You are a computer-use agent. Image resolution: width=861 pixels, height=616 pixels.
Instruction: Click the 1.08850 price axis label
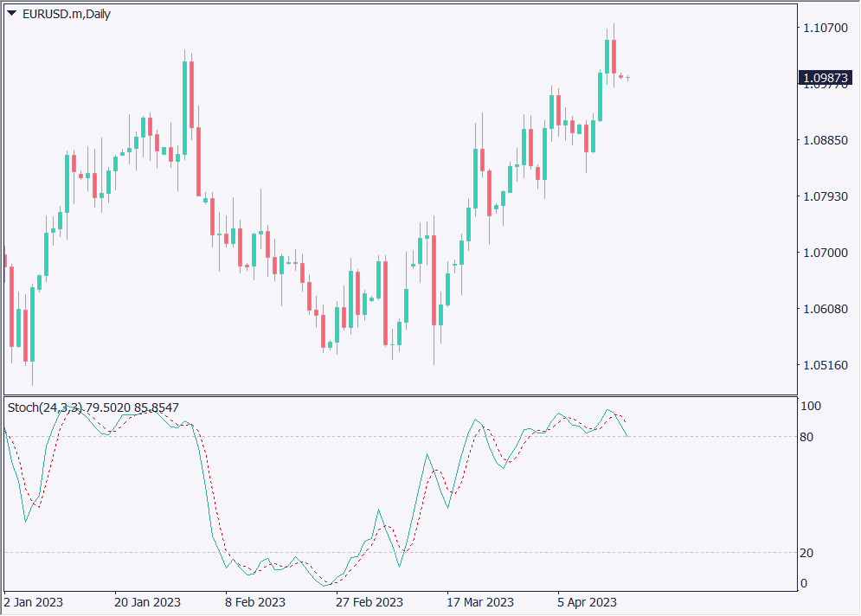(825, 140)
